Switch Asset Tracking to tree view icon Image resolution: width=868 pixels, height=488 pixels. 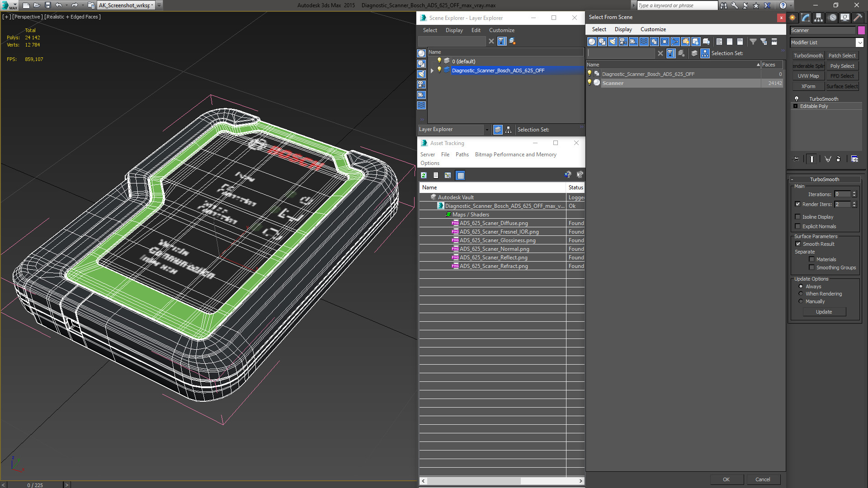click(x=448, y=175)
